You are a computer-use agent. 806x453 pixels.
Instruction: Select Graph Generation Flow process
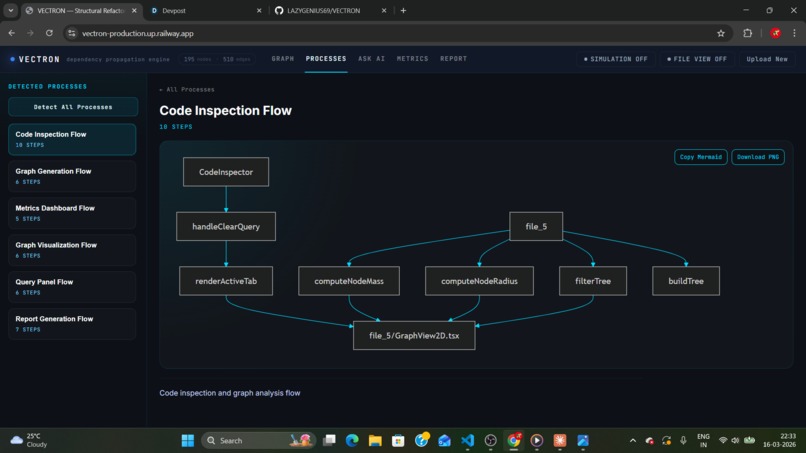pos(72,176)
